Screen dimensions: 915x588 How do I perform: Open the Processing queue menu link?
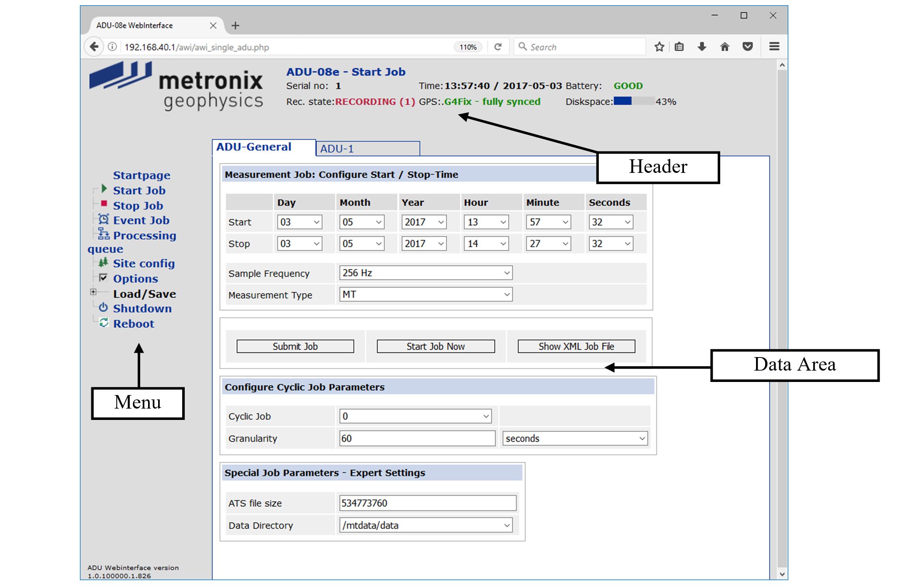pyautogui.click(x=132, y=242)
